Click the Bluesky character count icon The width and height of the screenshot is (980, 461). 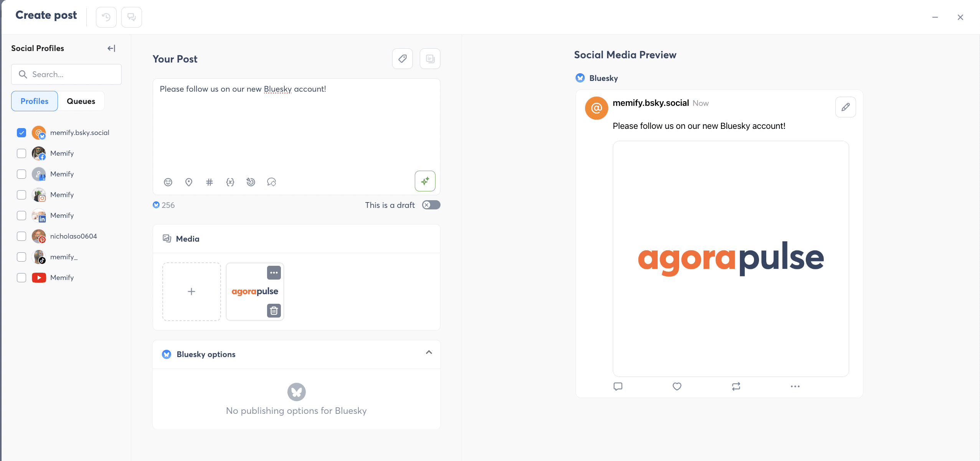click(x=156, y=205)
